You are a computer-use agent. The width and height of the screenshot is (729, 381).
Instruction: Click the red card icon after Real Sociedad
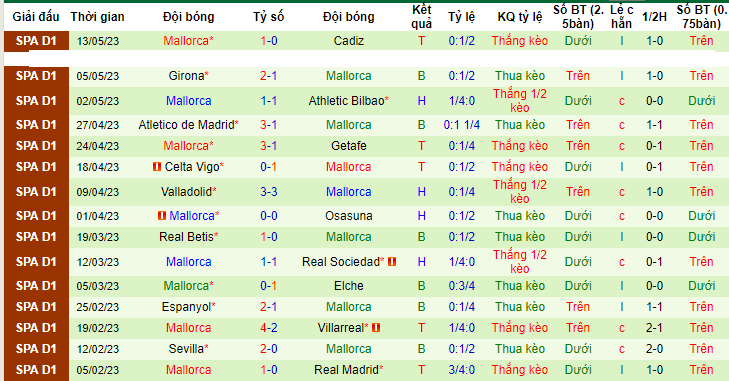point(392,262)
